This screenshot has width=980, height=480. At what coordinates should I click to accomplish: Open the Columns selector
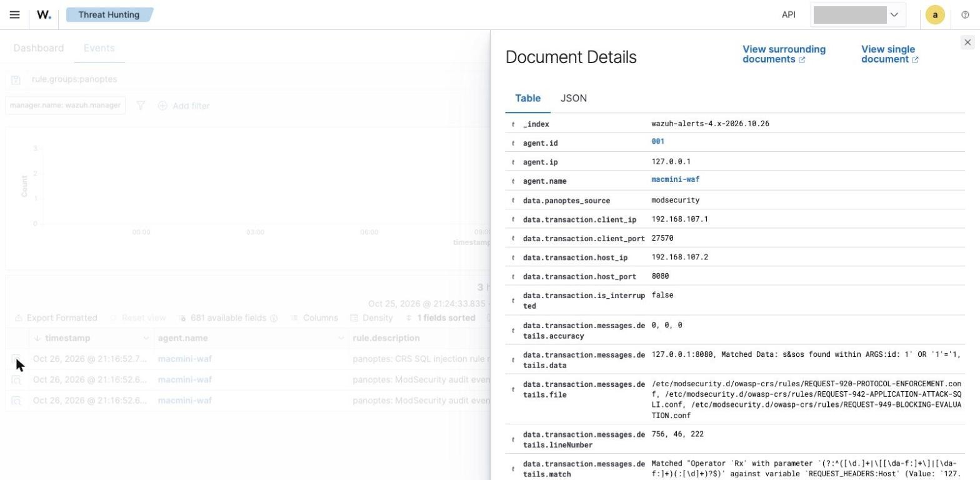point(314,318)
